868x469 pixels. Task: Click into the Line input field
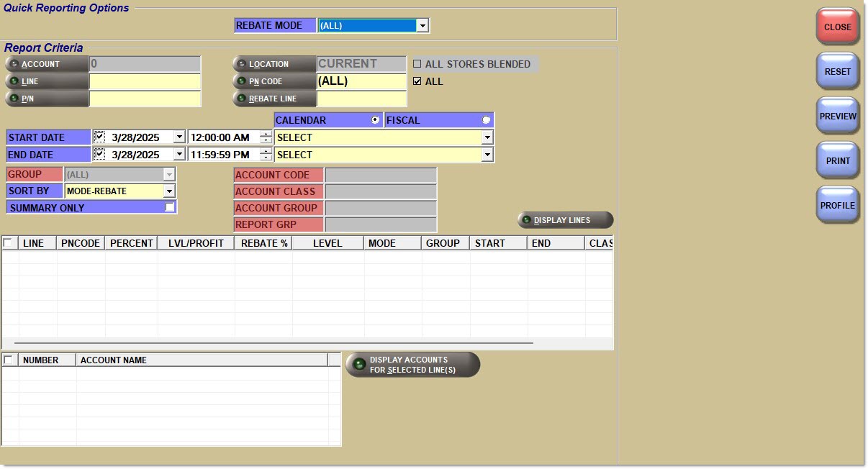coord(145,81)
